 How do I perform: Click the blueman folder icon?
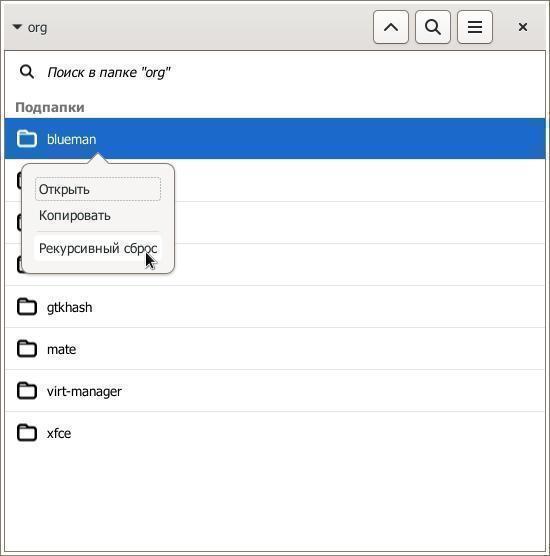tap(27, 139)
